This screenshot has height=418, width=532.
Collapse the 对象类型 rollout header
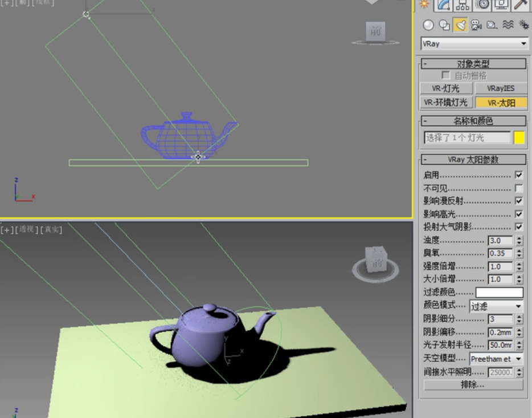point(473,63)
